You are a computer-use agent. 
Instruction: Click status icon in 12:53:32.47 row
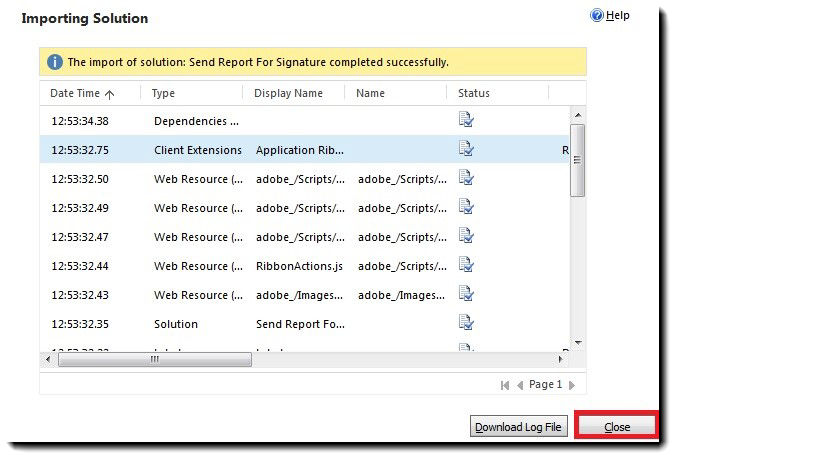[x=466, y=235]
